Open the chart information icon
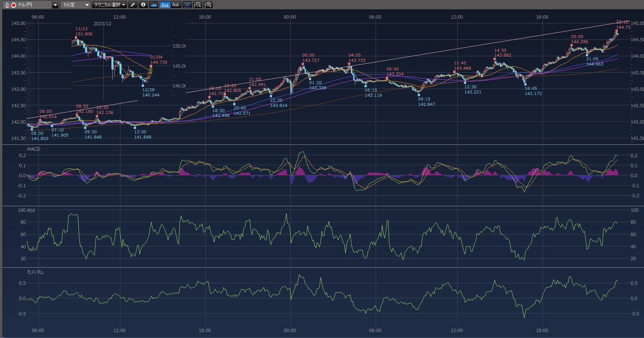Screen dimensions: 644x338 (x=143, y=5)
